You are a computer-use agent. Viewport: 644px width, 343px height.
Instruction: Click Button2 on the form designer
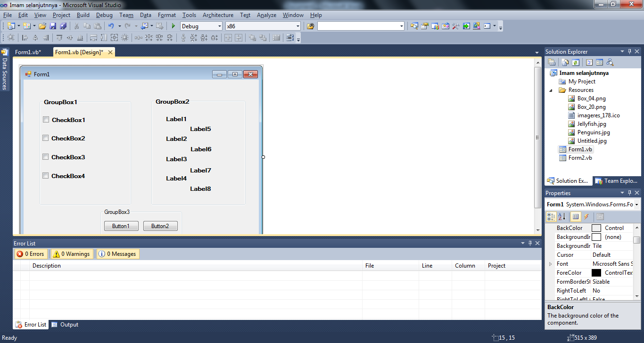pos(160,226)
